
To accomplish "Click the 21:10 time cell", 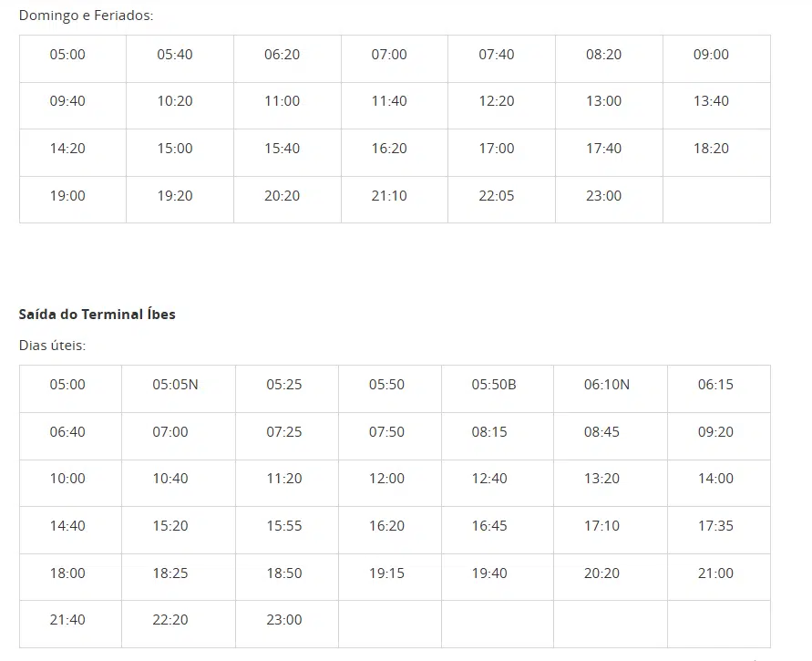I will [x=389, y=196].
